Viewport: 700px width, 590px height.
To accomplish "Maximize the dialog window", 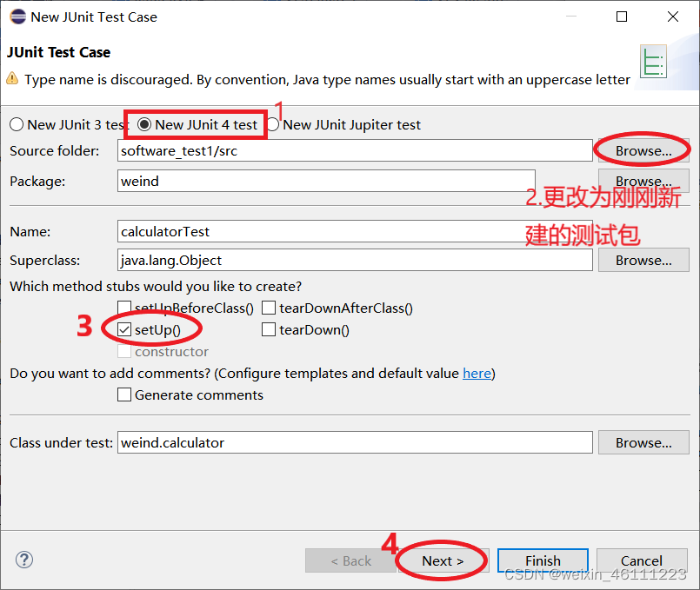I will pos(622,17).
